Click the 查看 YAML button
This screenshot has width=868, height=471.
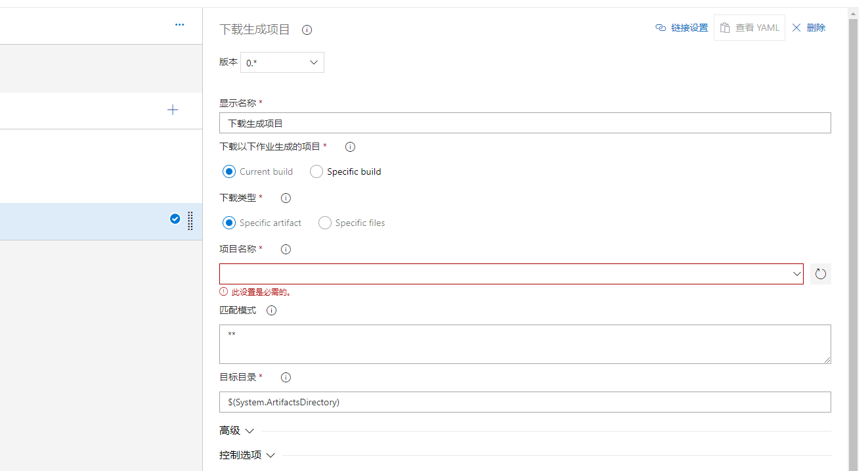pos(749,28)
